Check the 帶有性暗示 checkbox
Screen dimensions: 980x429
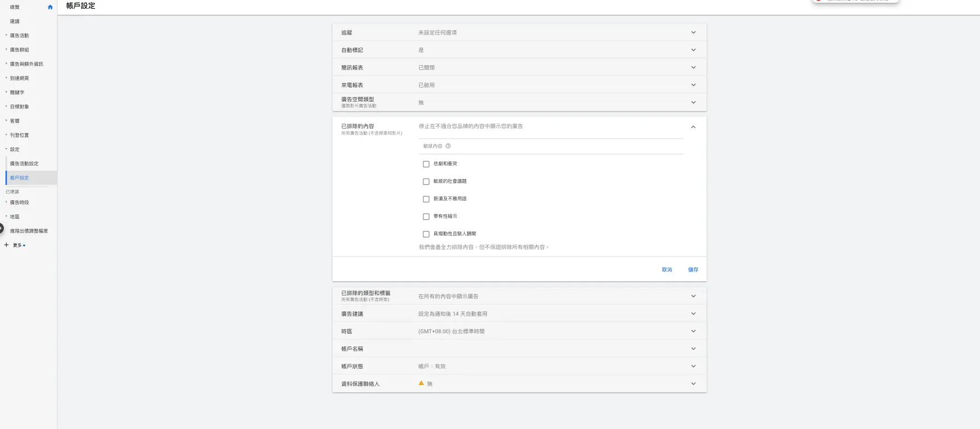(x=426, y=217)
